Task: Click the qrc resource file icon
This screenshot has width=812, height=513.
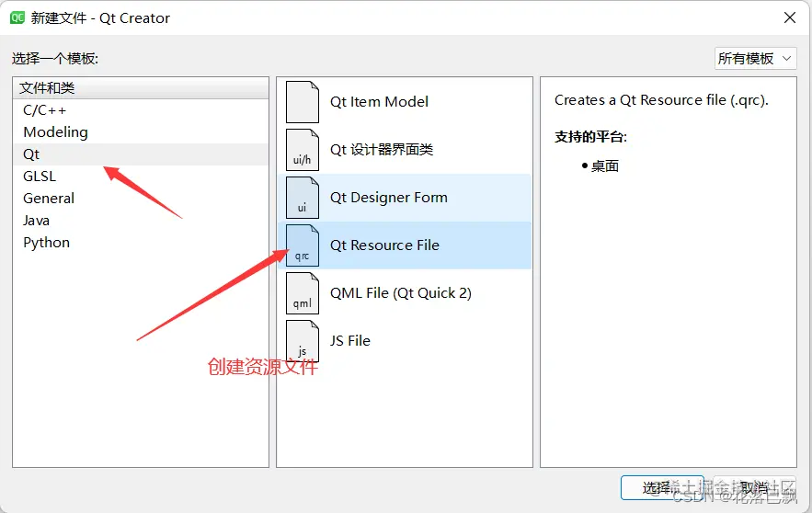Action: (x=303, y=245)
